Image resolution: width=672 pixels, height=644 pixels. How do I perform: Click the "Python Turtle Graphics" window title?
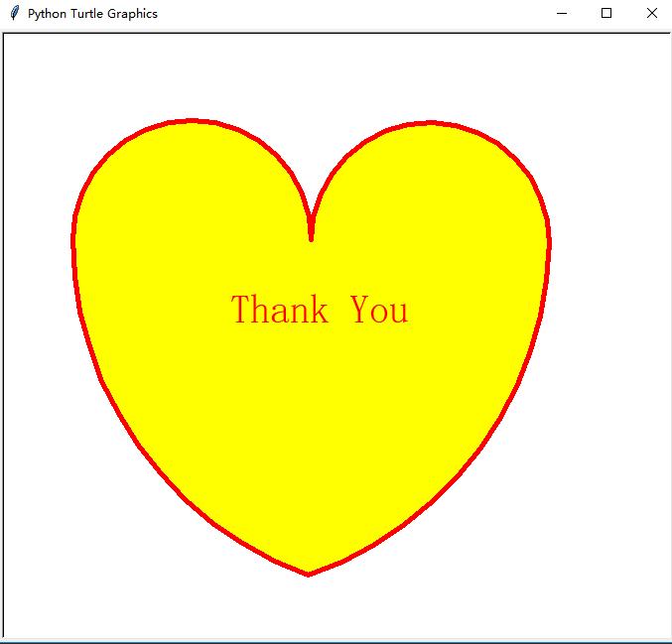point(92,14)
